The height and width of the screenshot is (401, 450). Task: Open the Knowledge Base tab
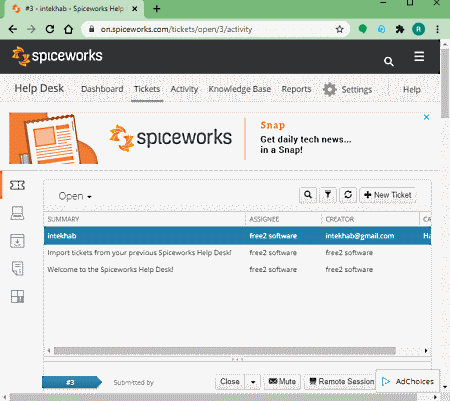coord(240,89)
